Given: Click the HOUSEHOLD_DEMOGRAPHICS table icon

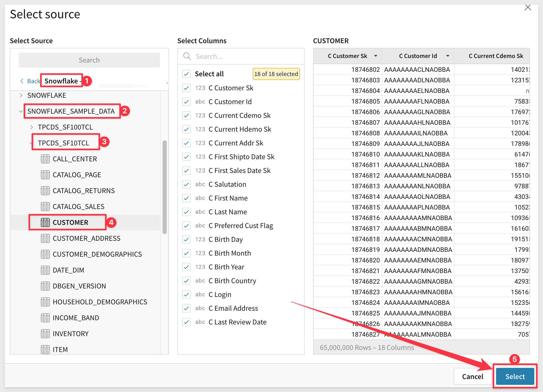Looking at the screenshot, I should tap(45, 302).
